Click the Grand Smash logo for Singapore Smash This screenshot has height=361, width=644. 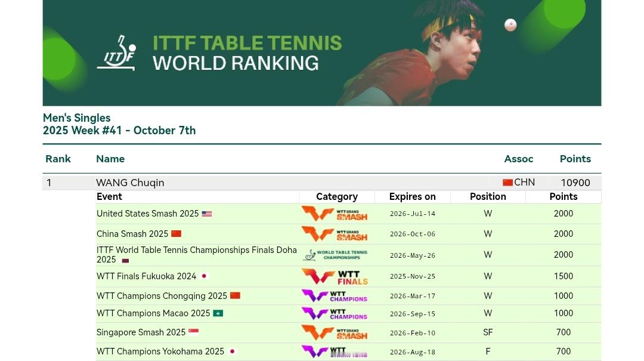point(335,332)
